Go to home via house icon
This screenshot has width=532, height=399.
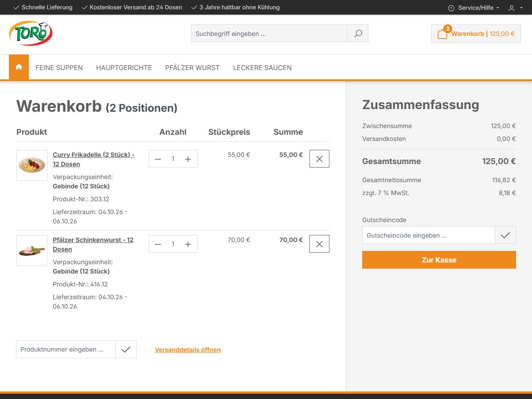pyautogui.click(x=19, y=67)
